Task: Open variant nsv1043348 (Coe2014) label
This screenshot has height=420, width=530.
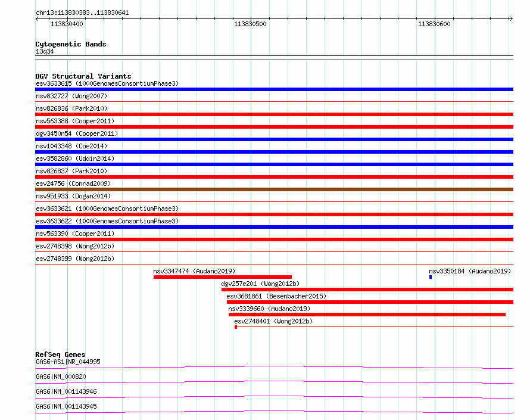Action: coord(71,146)
